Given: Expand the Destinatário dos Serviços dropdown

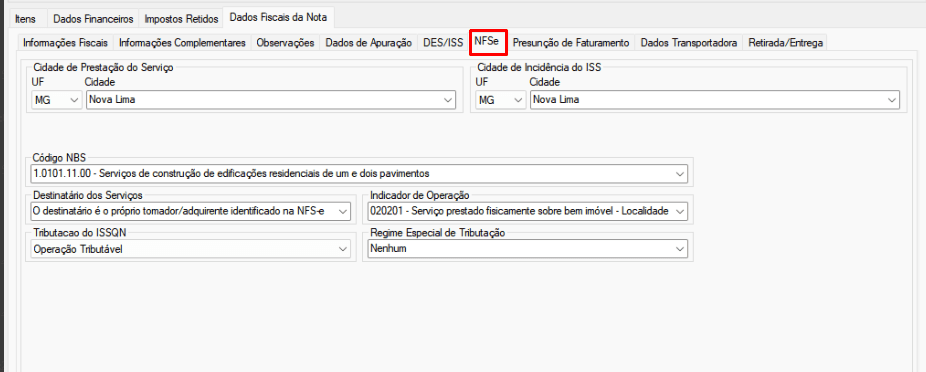Looking at the screenshot, I should point(190,211).
